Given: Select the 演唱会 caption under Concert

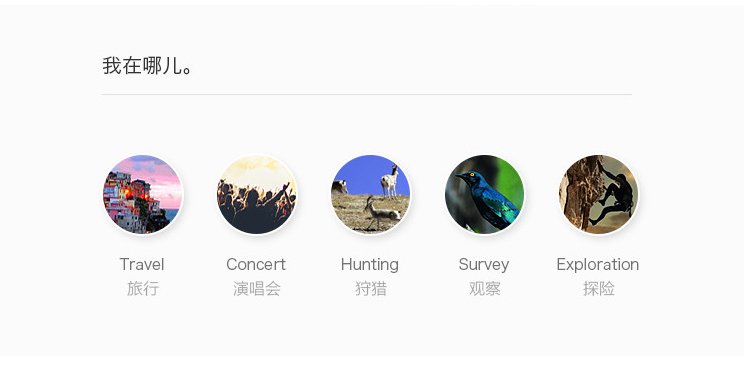Looking at the screenshot, I should coord(256,289).
